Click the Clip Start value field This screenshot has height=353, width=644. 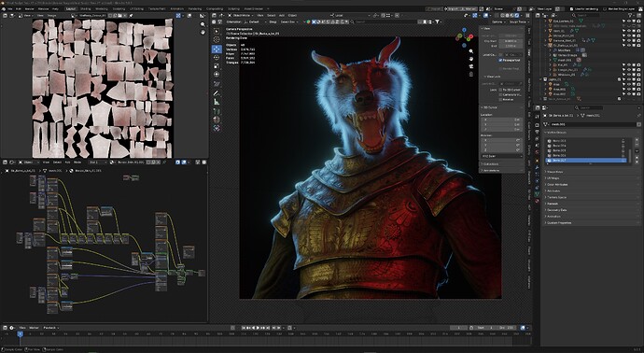pyautogui.click(x=511, y=41)
